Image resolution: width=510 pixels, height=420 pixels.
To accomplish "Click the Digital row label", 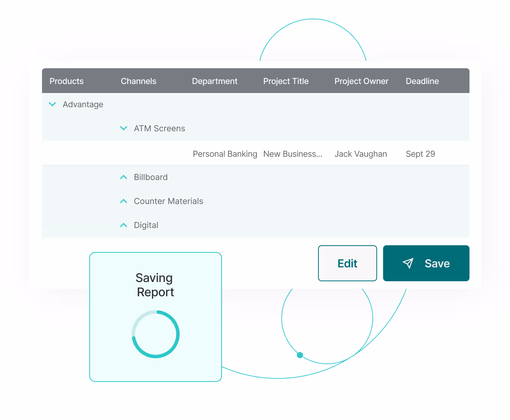I will (146, 225).
